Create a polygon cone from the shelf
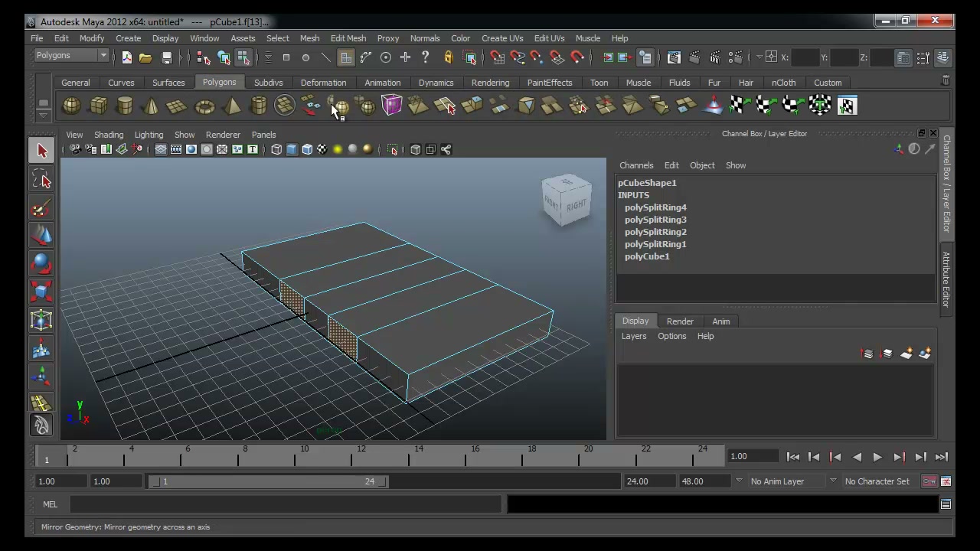This screenshot has width=980, height=551. tap(151, 106)
